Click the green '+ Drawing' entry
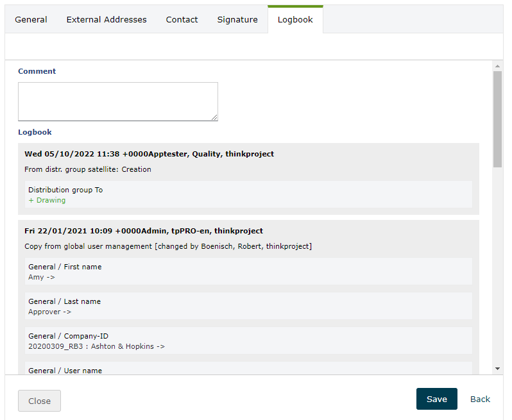Screen dimensions: 512x420 click(x=47, y=200)
